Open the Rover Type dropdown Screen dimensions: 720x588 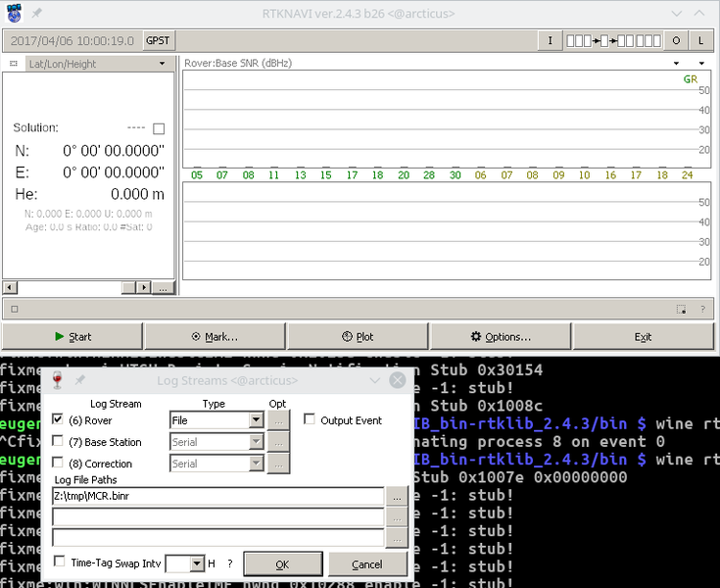point(256,420)
